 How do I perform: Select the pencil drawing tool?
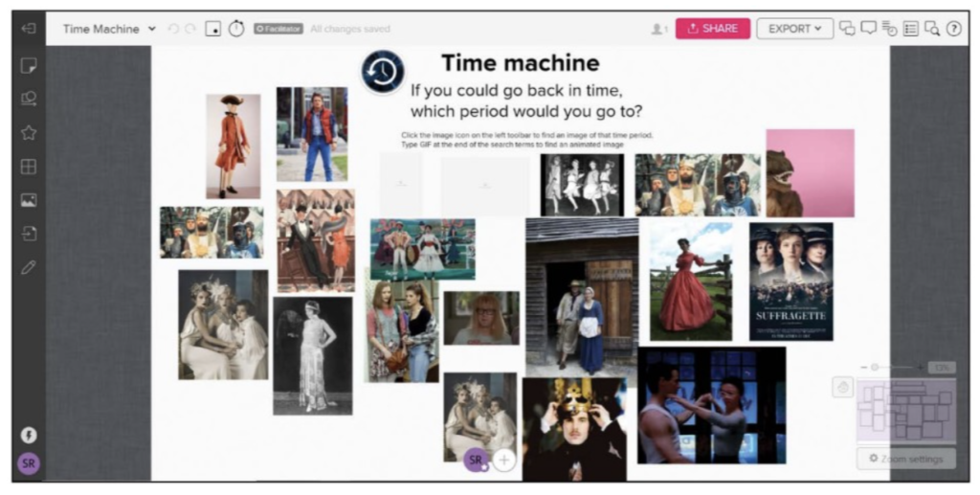click(29, 267)
